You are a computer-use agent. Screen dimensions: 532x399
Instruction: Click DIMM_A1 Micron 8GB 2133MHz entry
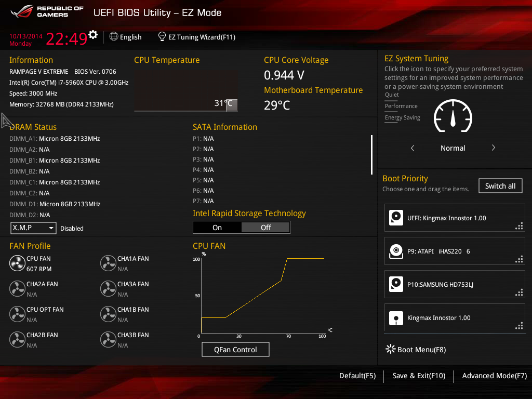click(55, 138)
